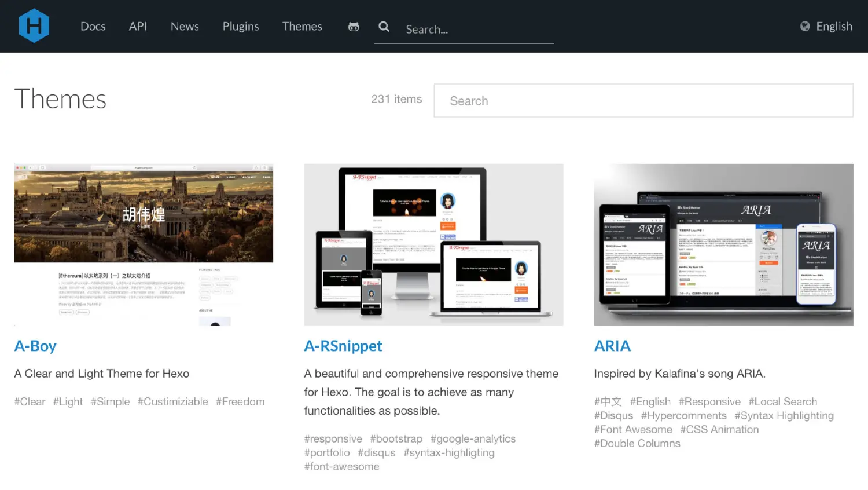The height and width of the screenshot is (490, 868).
Task: Filter by the #English tag
Action: click(650, 401)
